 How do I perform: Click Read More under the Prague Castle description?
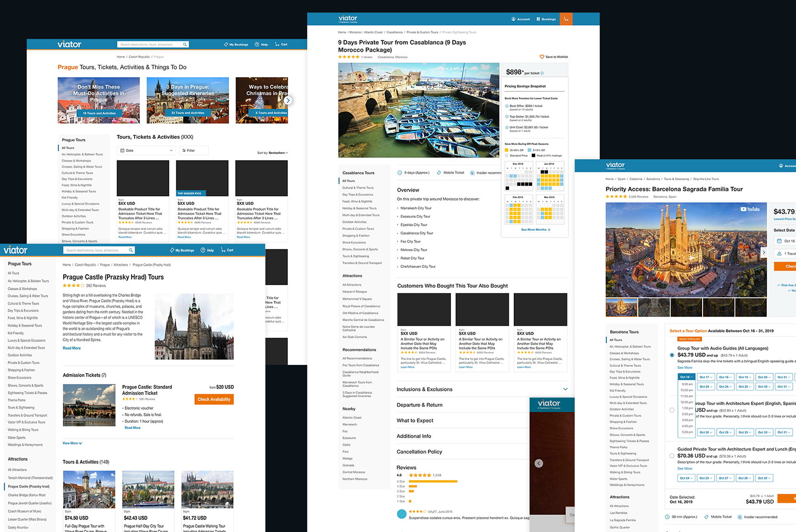point(72,348)
